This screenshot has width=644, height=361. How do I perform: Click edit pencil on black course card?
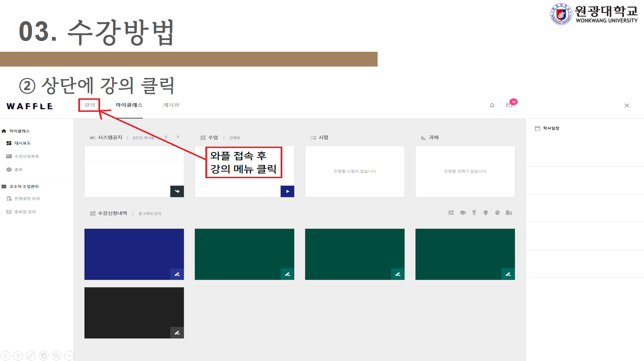click(177, 333)
